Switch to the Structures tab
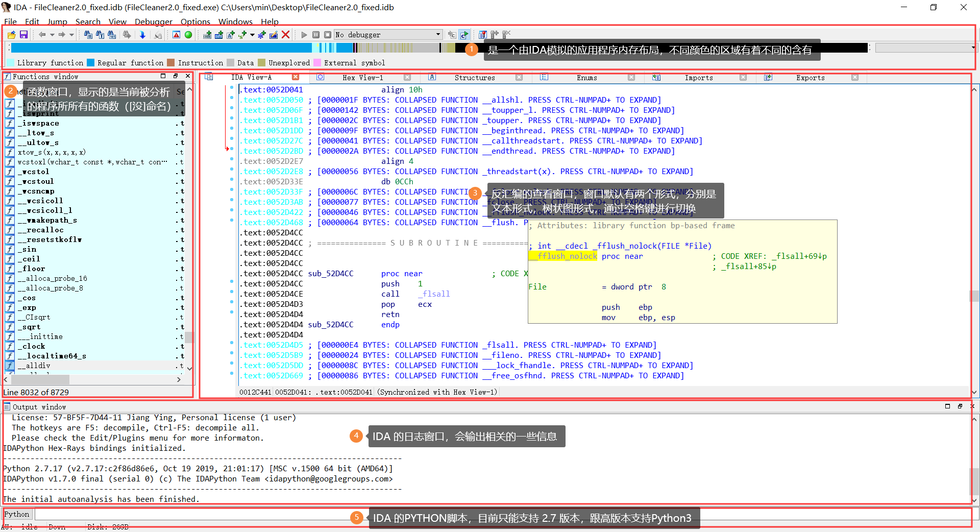This screenshot has width=980, height=532. tap(475, 78)
